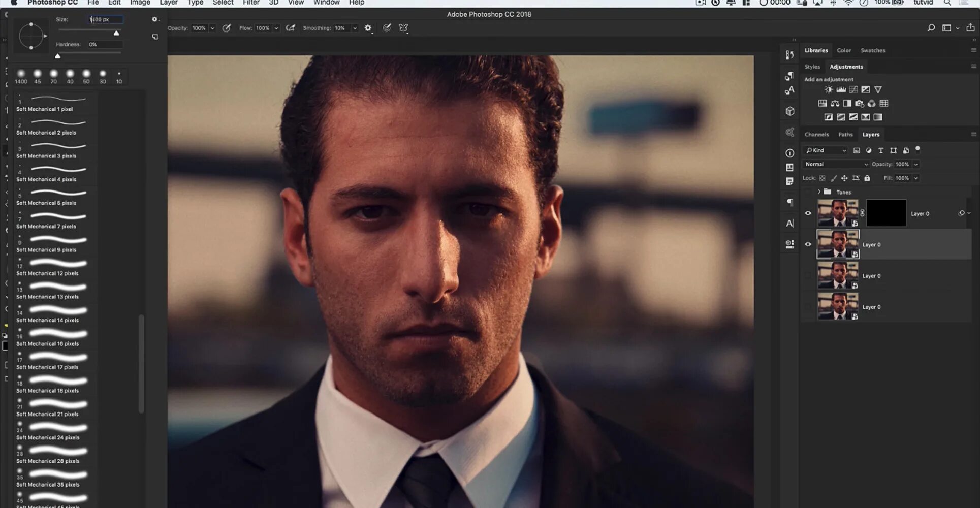
Task: Create new brush preset from this brush
Action: 155,37
